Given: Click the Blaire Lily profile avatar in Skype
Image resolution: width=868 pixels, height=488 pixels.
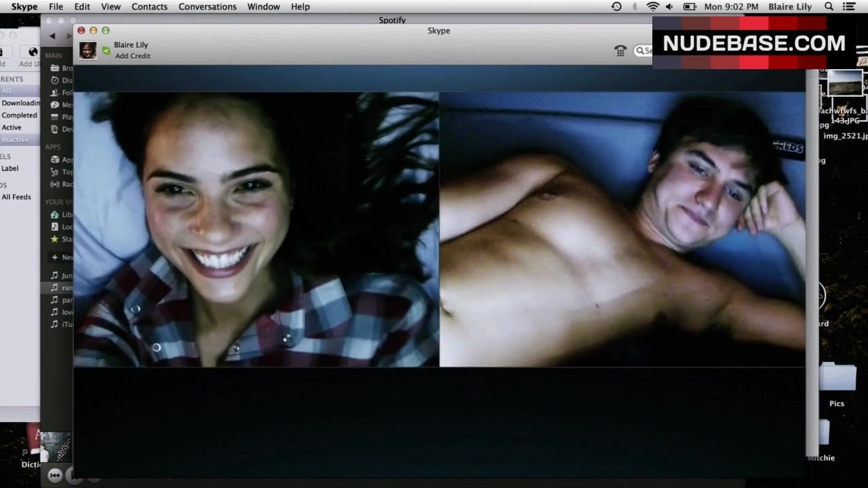Looking at the screenshot, I should (x=87, y=50).
